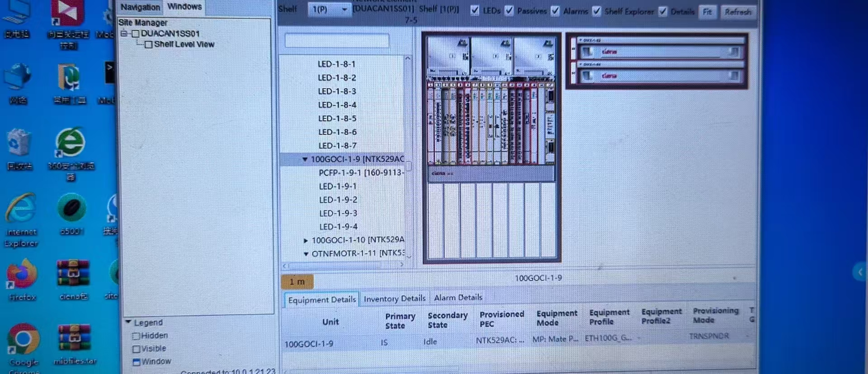Screen dimensions: 868x374
Task: Select LED-1-8-7 in the tree
Action: click(x=338, y=145)
